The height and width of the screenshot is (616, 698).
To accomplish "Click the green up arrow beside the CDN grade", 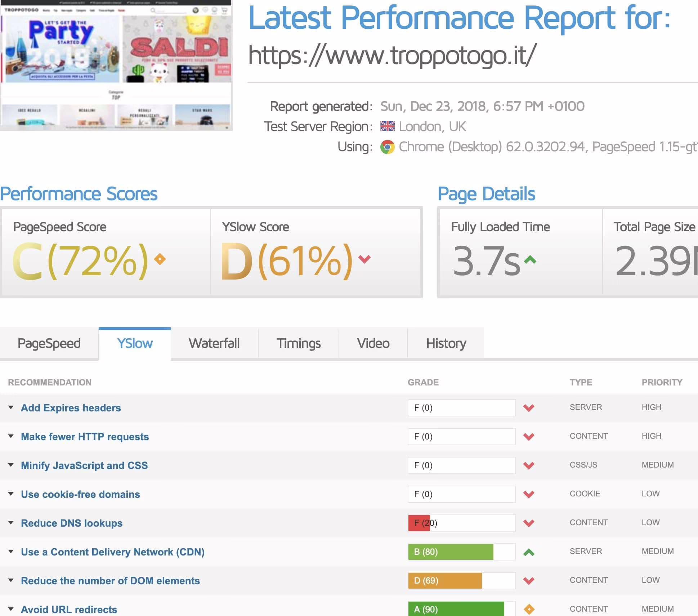I will coord(529,552).
